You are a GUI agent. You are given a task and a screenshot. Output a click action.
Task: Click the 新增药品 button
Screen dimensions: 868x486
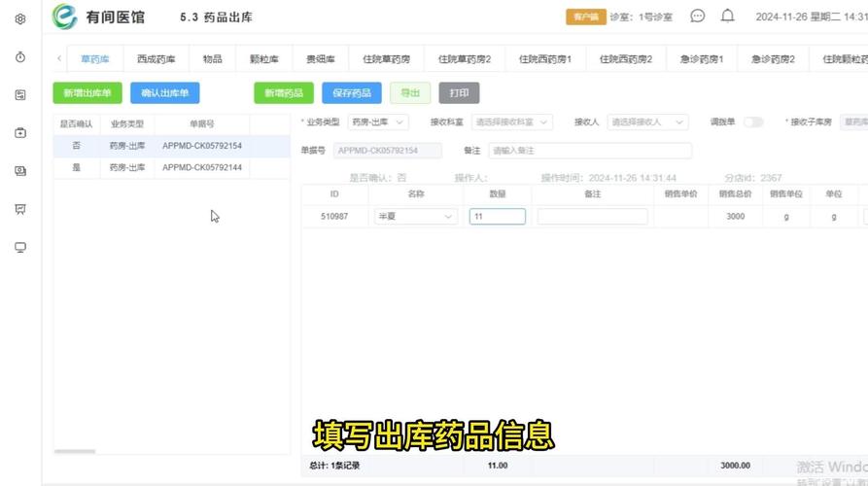pos(284,93)
